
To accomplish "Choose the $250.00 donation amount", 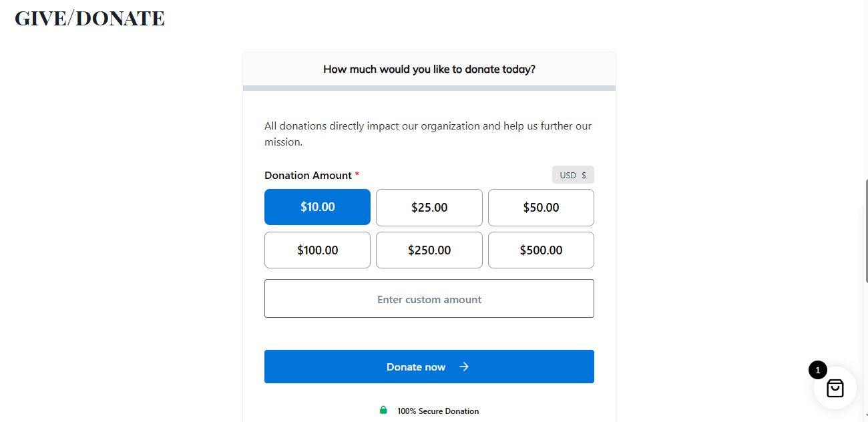I will click(x=429, y=250).
